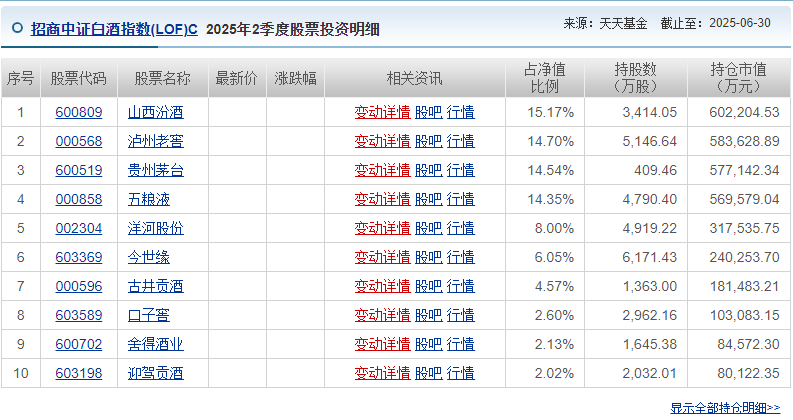Open 行情 for 泸州老窖 row
Image resolution: width=793 pixels, height=420 pixels.
coord(461,141)
